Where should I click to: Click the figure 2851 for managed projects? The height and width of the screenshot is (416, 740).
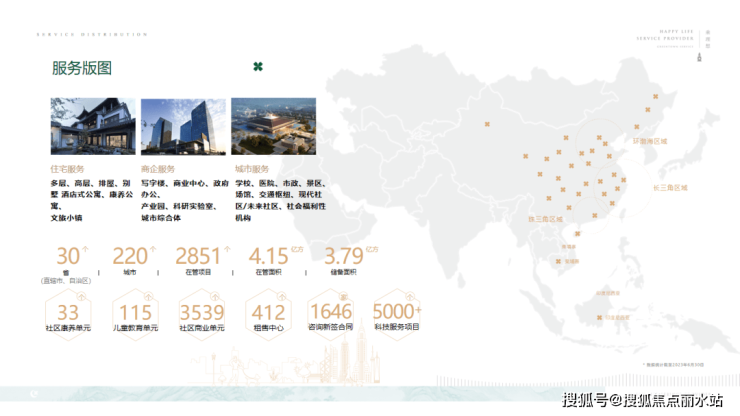point(198,256)
